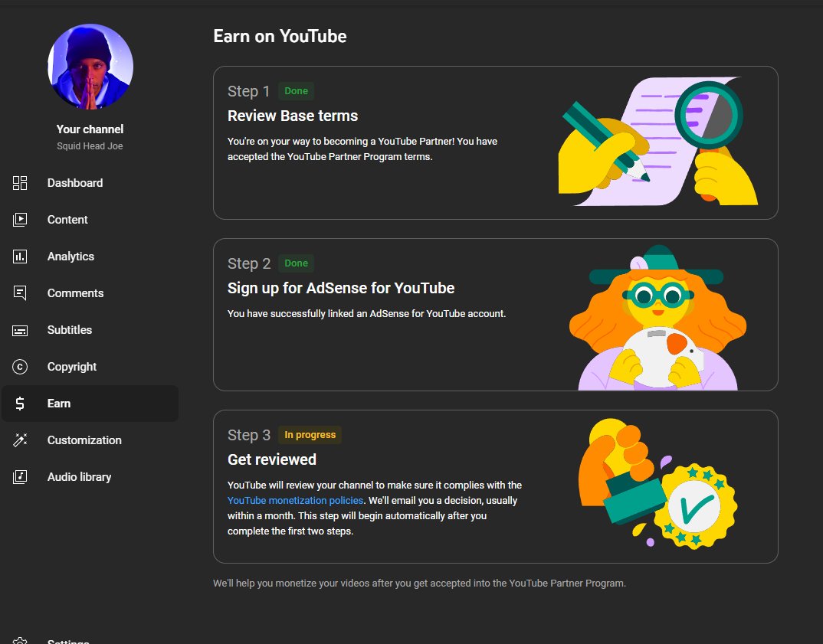This screenshot has width=823, height=644.
Task: Click the Earn dollar sign icon
Action: (x=20, y=404)
